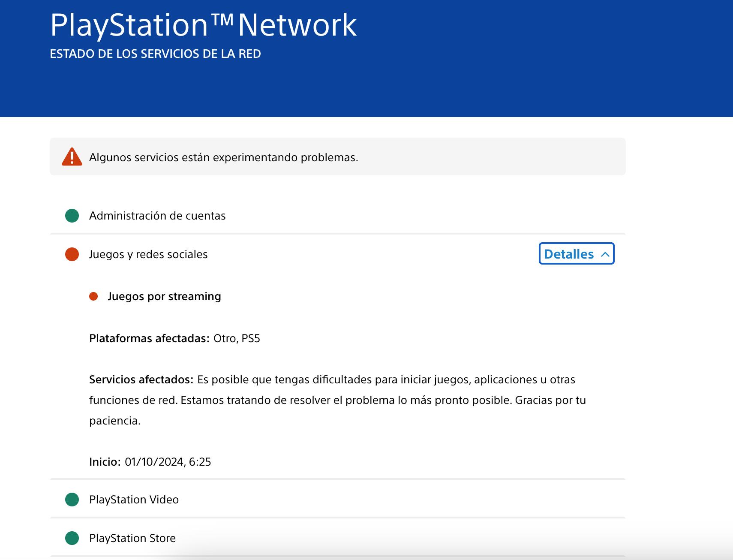Click the Juegos por streaming heading
The image size is (733, 560).
164,296
